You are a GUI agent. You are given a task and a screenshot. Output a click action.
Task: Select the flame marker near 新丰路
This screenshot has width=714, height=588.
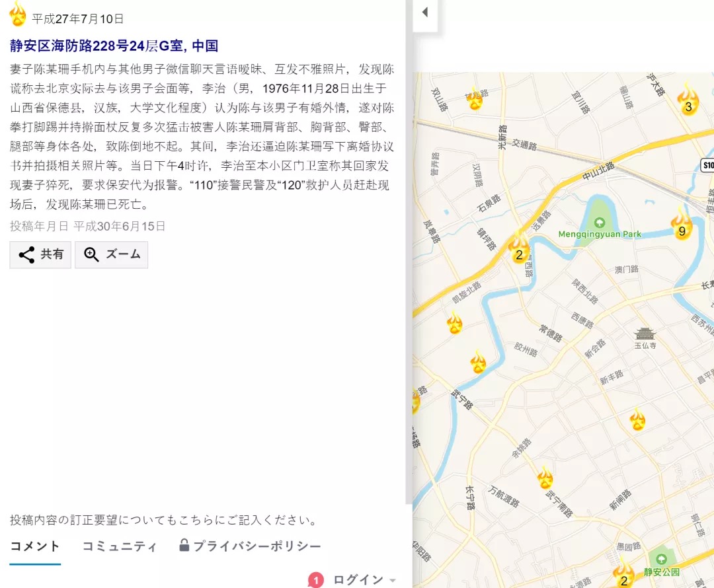637,420
